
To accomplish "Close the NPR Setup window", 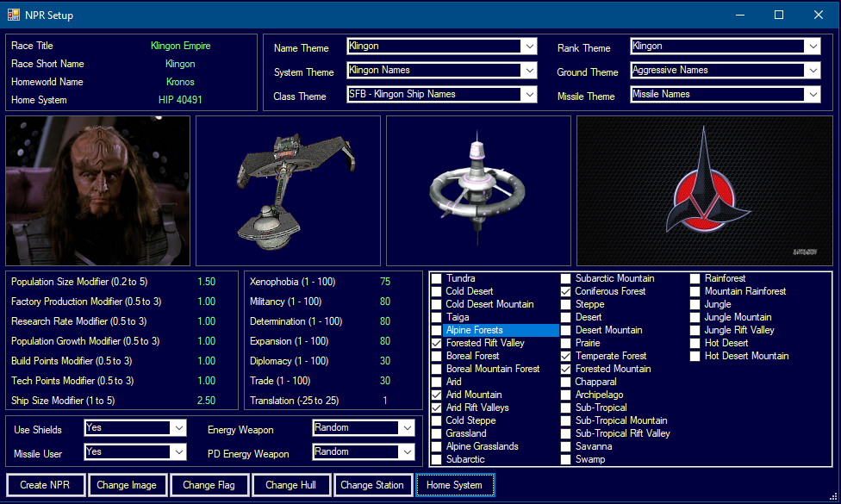I will pos(819,15).
